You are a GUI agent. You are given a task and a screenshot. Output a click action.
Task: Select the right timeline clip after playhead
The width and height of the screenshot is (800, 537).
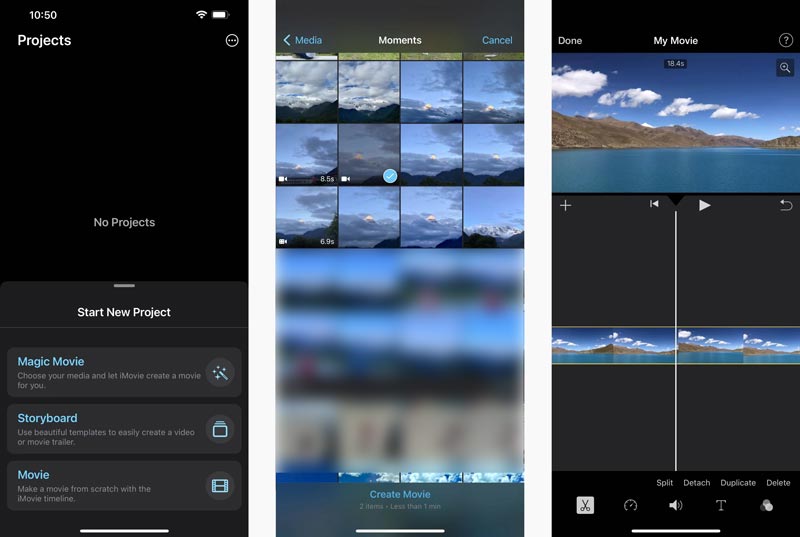point(739,345)
